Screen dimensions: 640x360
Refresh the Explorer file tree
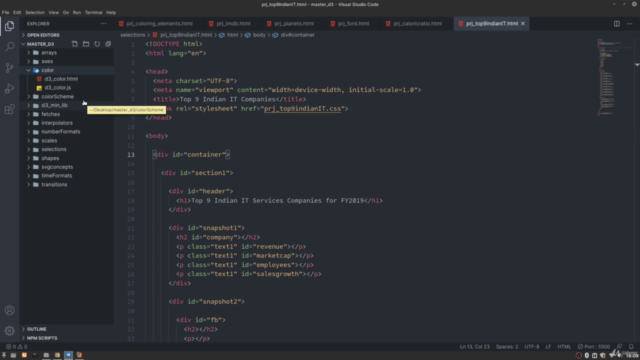[x=97, y=44]
